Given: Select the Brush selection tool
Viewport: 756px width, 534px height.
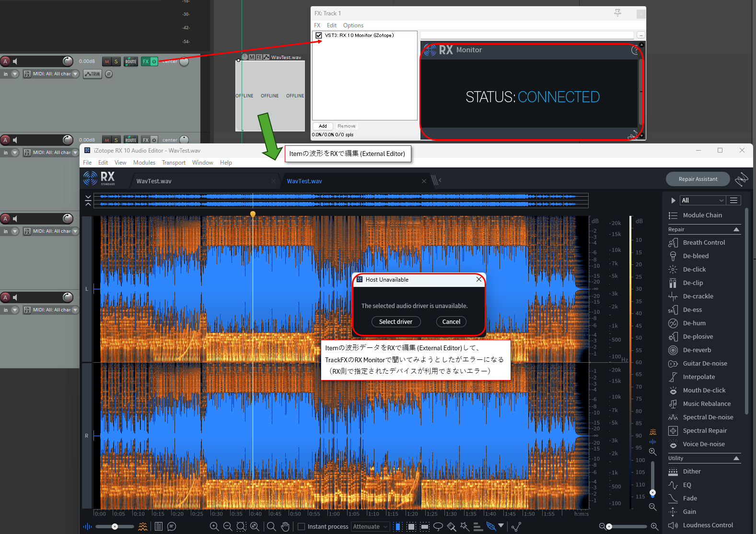Looking at the screenshot, I should coord(451,526).
